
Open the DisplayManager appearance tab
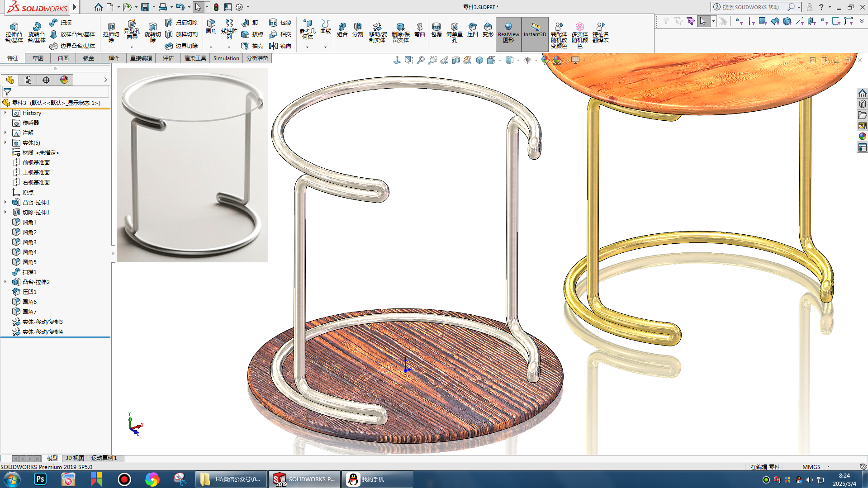click(64, 80)
